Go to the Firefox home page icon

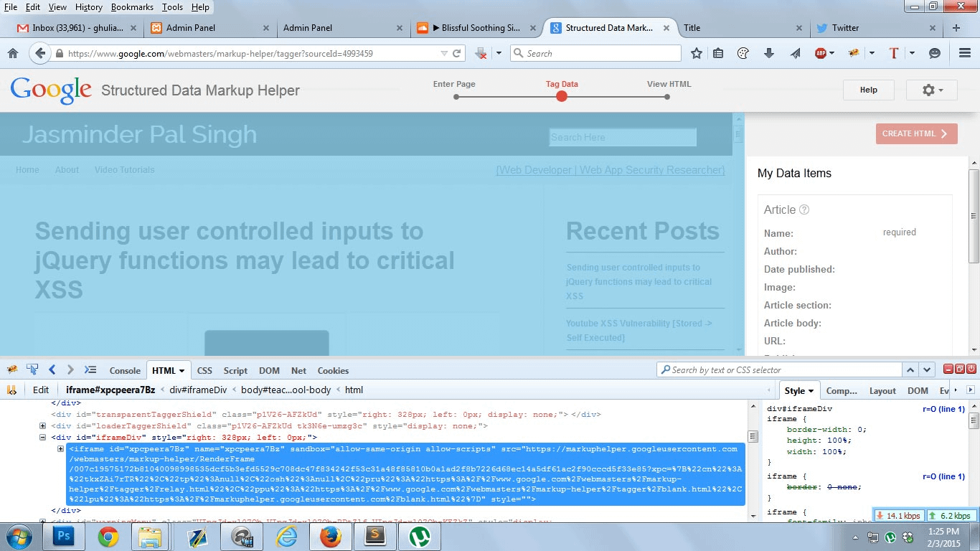(x=12, y=53)
